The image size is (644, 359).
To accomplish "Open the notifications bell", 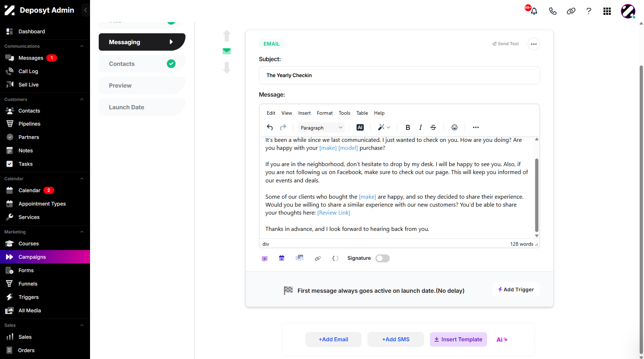I will click(534, 11).
